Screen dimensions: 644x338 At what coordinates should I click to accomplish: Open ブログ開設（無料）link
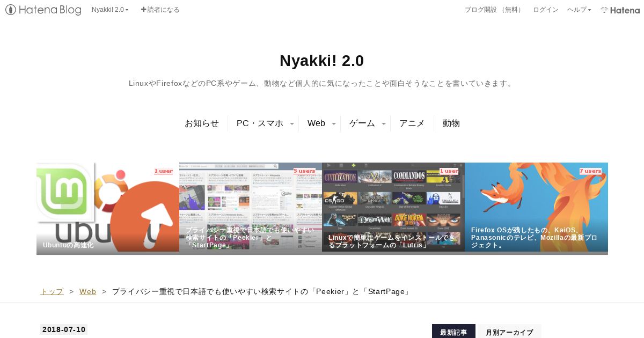click(494, 10)
